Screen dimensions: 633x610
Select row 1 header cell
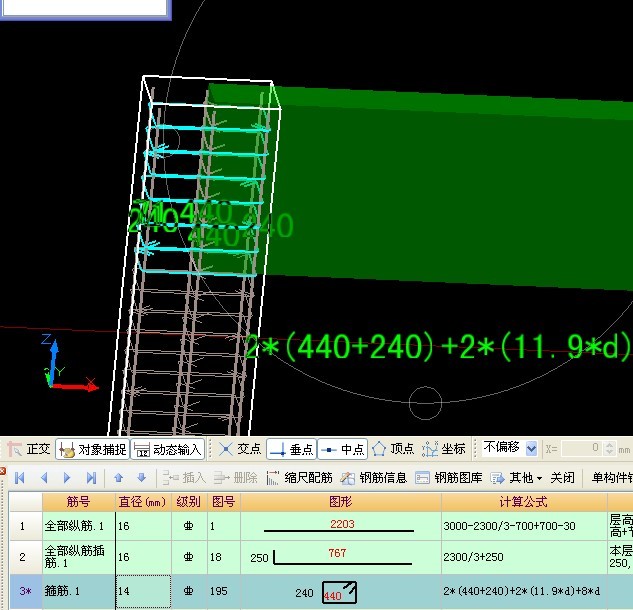click(25, 526)
